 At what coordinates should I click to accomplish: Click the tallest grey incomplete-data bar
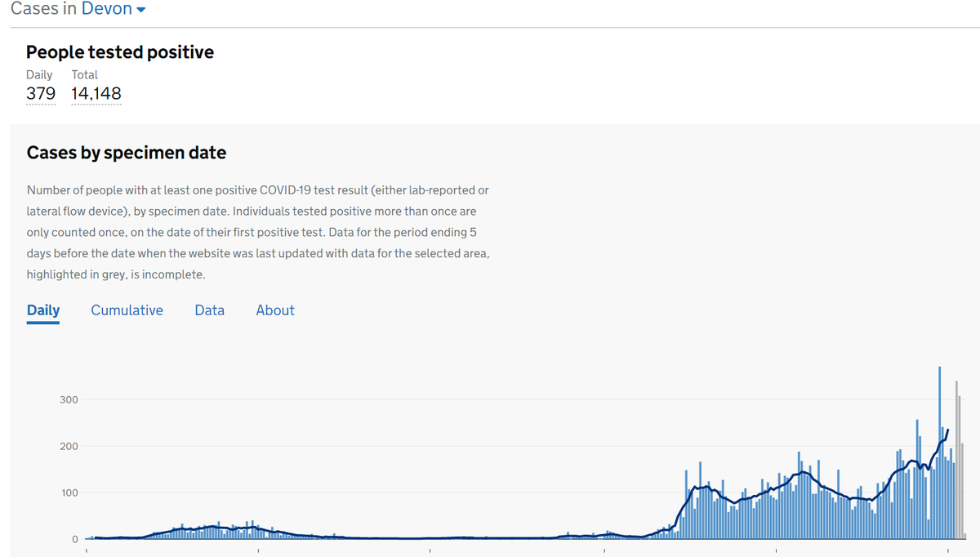point(955,460)
